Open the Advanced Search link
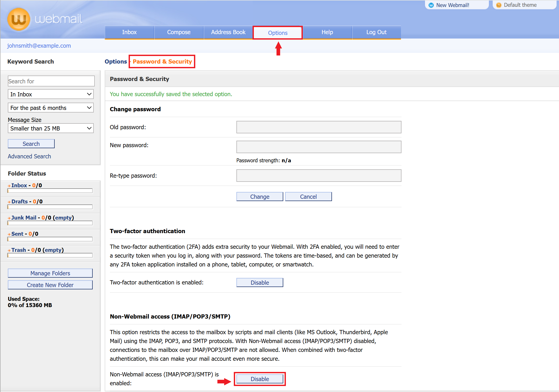Image resolution: width=559 pixels, height=392 pixels. [x=29, y=156]
